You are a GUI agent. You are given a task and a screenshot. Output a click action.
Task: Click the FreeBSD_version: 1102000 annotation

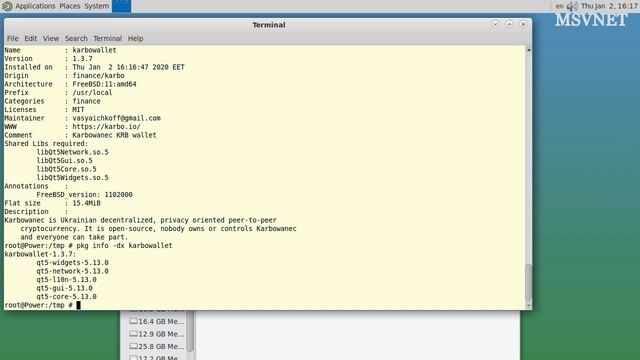(84, 195)
